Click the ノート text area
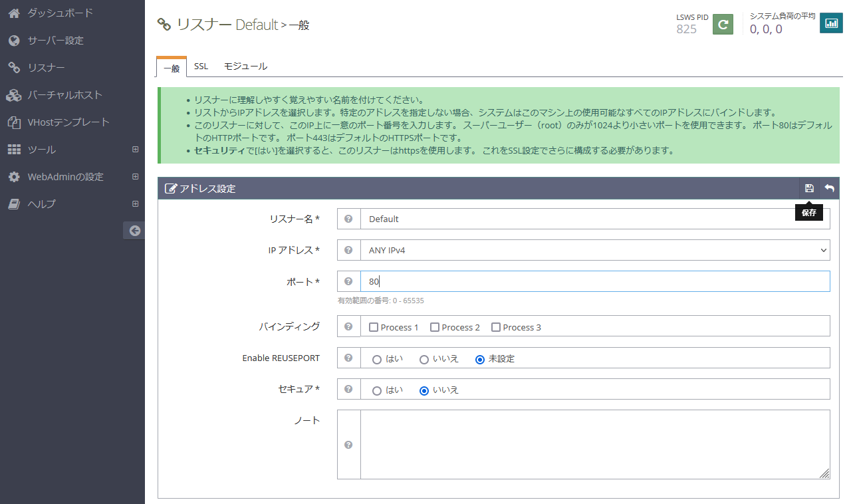Viewport: 851px width, 504px height. pos(595,444)
